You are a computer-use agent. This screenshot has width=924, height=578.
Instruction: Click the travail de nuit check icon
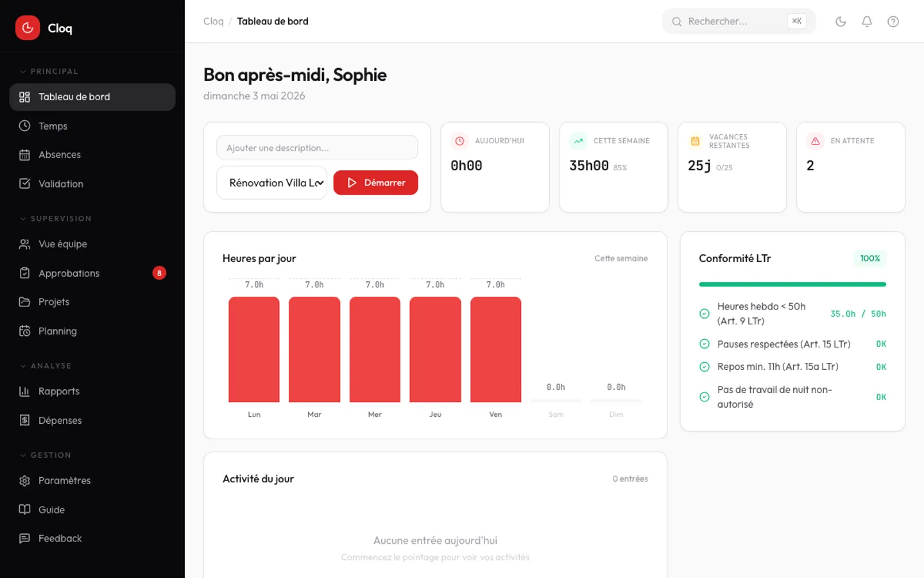704,397
